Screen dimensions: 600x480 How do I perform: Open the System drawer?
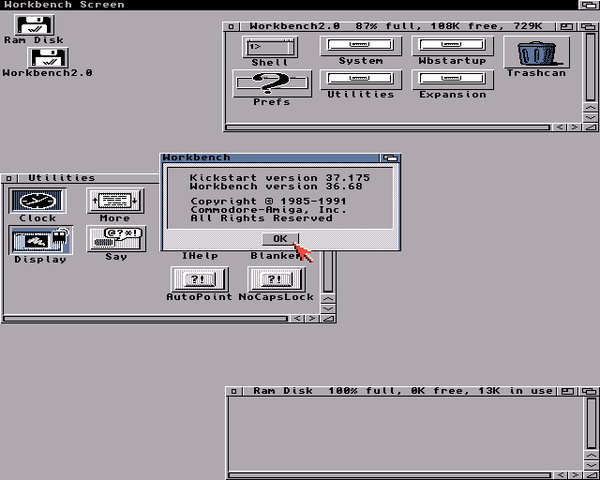(360, 46)
